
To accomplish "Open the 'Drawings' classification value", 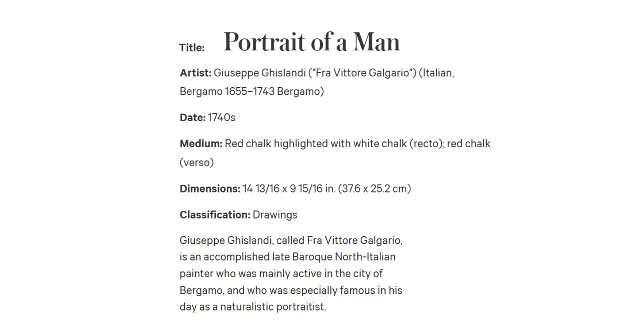I will tap(275, 215).
